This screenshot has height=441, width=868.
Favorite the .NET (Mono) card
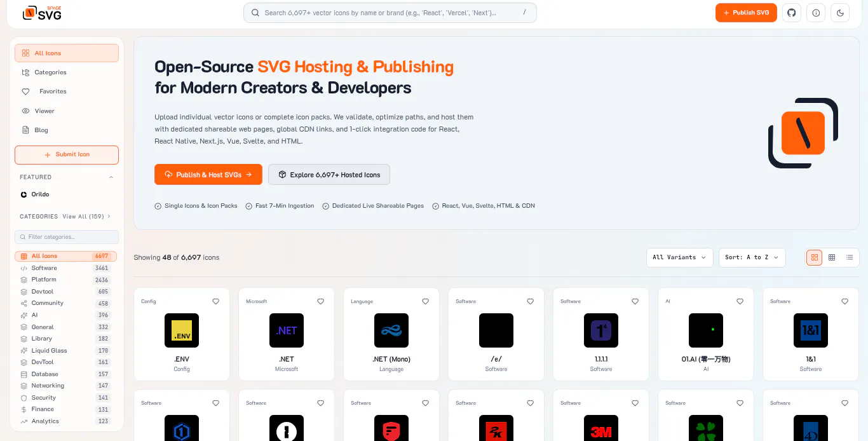[426, 301]
